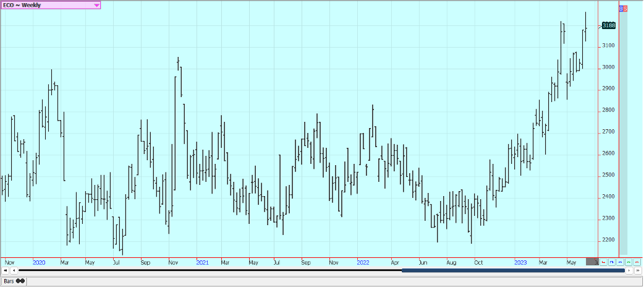Click the 2800 label on the price axis
The image size is (644, 287).
coord(608,111)
